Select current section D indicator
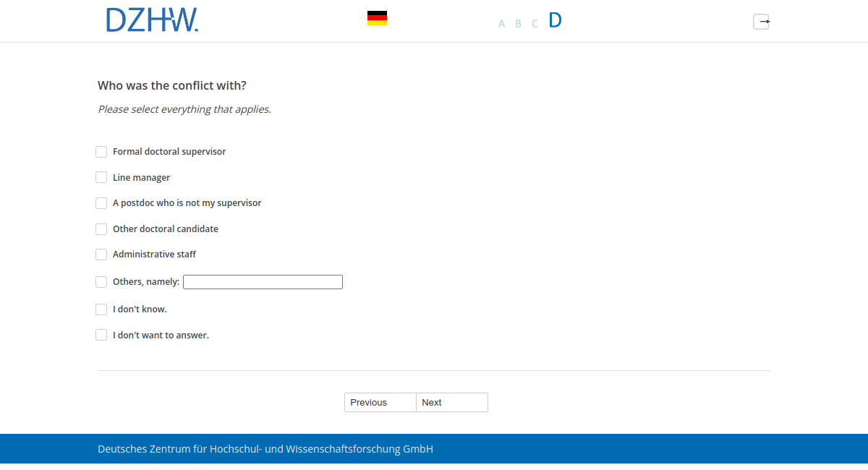 pyautogui.click(x=555, y=20)
